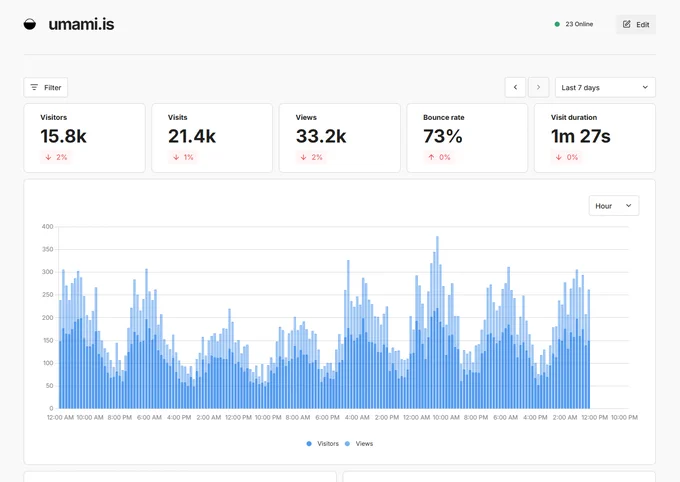Click the Views 2% decrease badge
The width and height of the screenshot is (680, 482).
[311, 157]
